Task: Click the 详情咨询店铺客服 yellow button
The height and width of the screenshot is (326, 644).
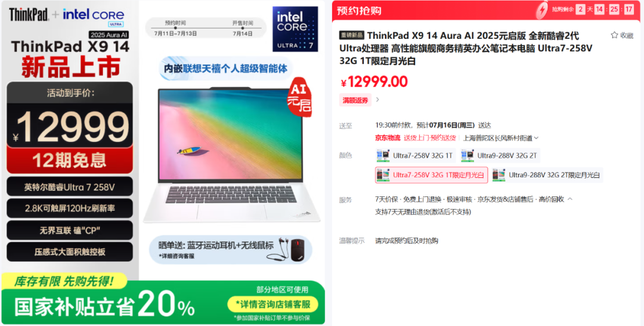Action: click(273, 305)
